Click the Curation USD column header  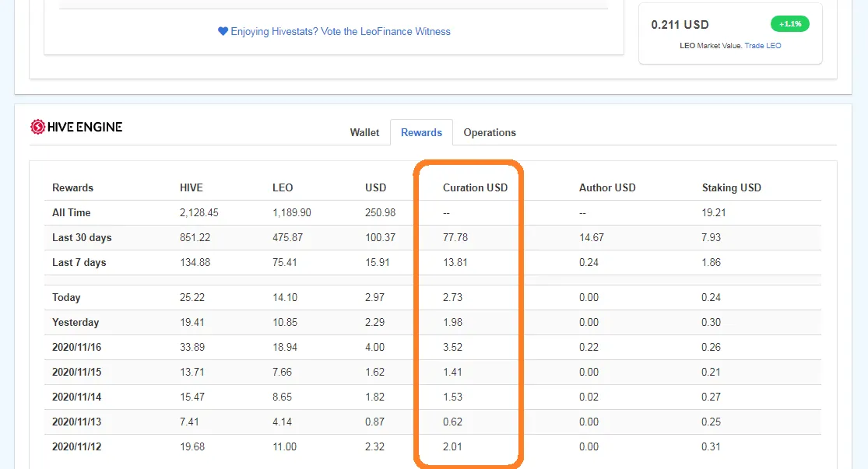click(475, 187)
